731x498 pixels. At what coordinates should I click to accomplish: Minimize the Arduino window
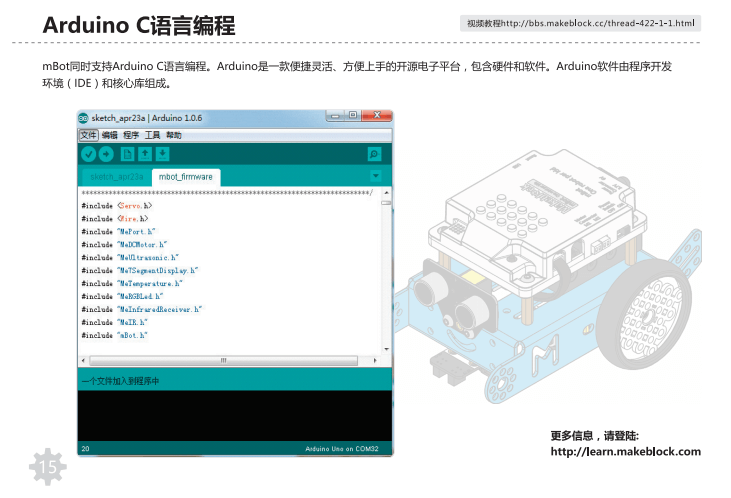tap(334, 115)
